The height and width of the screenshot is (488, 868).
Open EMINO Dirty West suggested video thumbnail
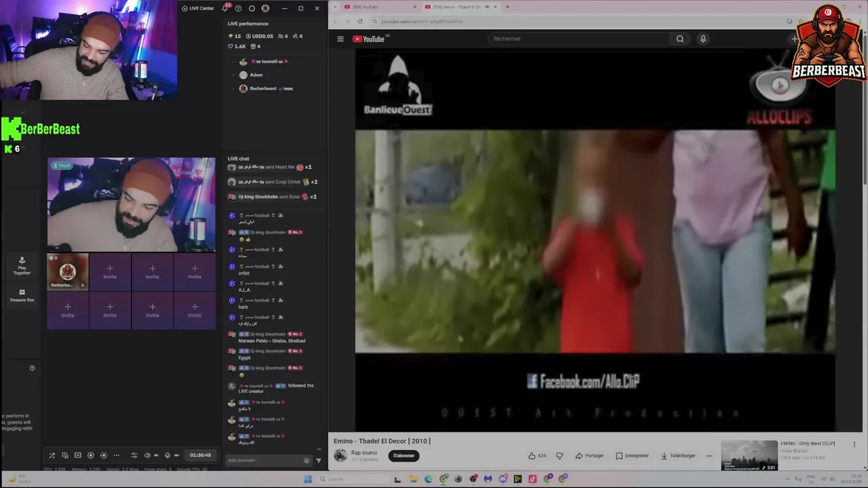(749, 456)
